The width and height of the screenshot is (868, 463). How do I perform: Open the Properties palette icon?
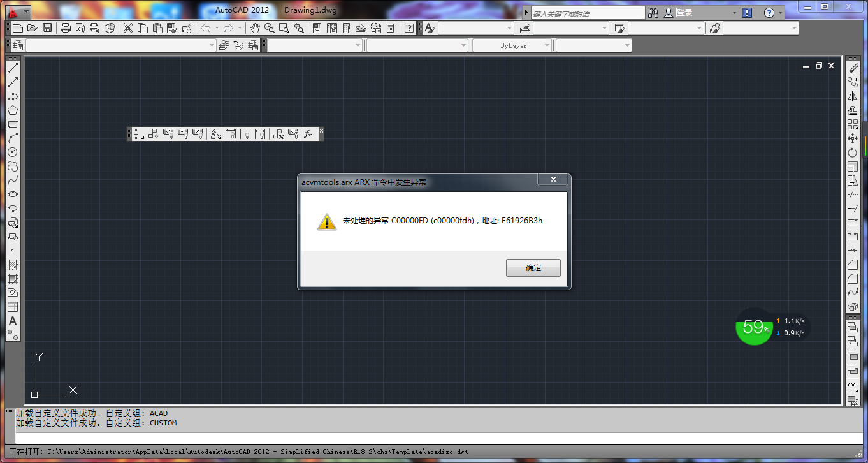(317, 28)
